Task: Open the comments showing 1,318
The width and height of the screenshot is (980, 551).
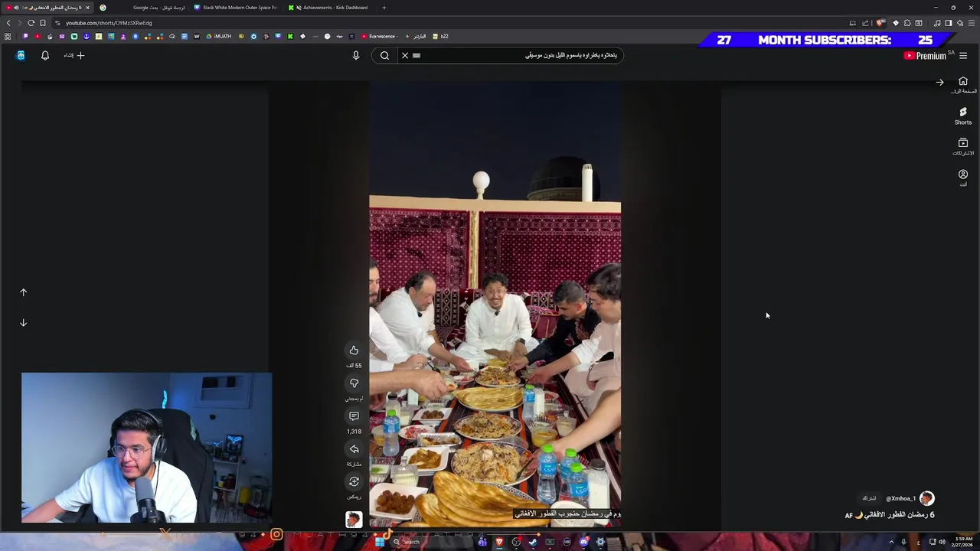Action: coord(354,416)
